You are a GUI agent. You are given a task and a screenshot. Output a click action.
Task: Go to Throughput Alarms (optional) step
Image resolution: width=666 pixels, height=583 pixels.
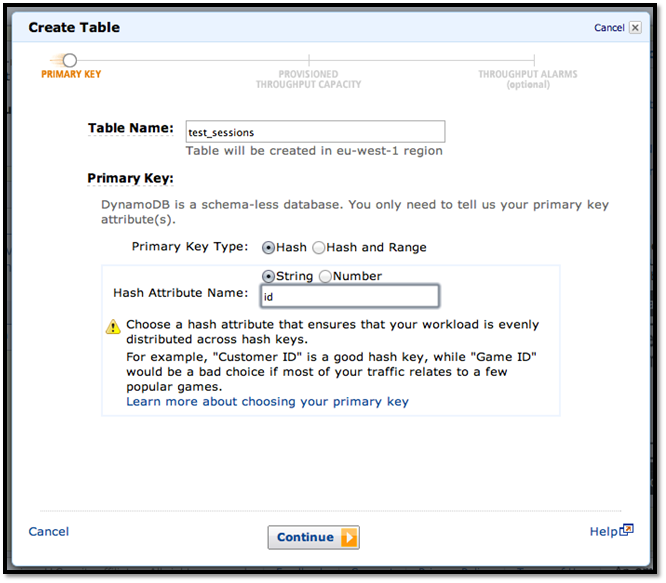(528, 79)
